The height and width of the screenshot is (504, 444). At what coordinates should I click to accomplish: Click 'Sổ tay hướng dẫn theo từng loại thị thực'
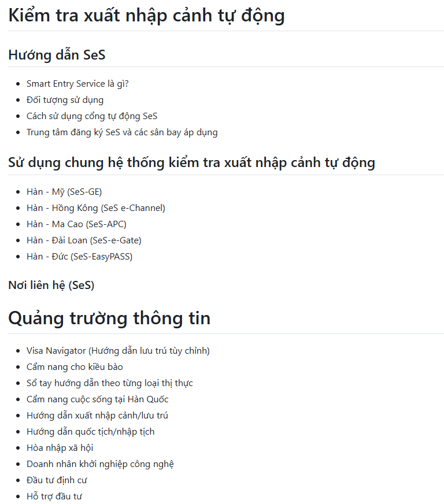click(110, 383)
